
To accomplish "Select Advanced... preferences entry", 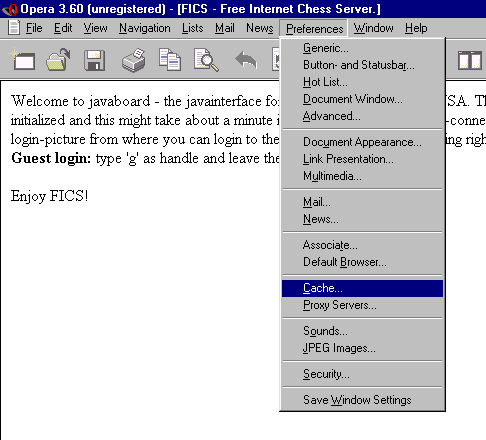I will 362,116.
